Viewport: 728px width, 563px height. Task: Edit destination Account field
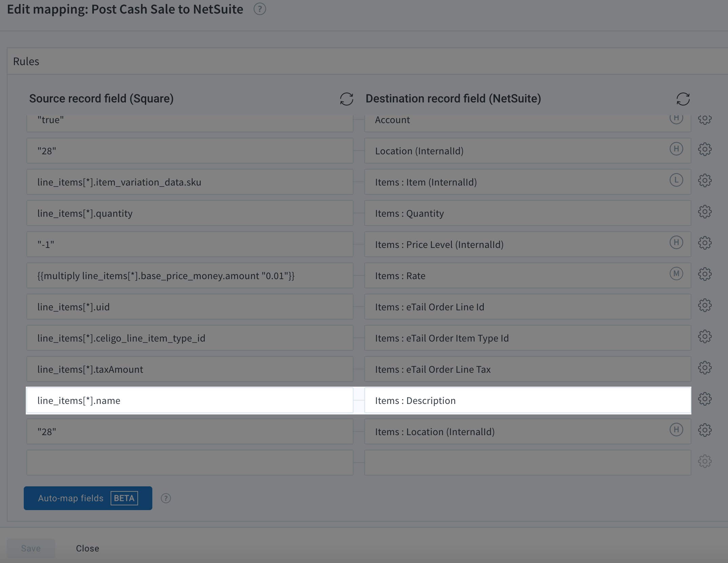[x=528, y=123]
